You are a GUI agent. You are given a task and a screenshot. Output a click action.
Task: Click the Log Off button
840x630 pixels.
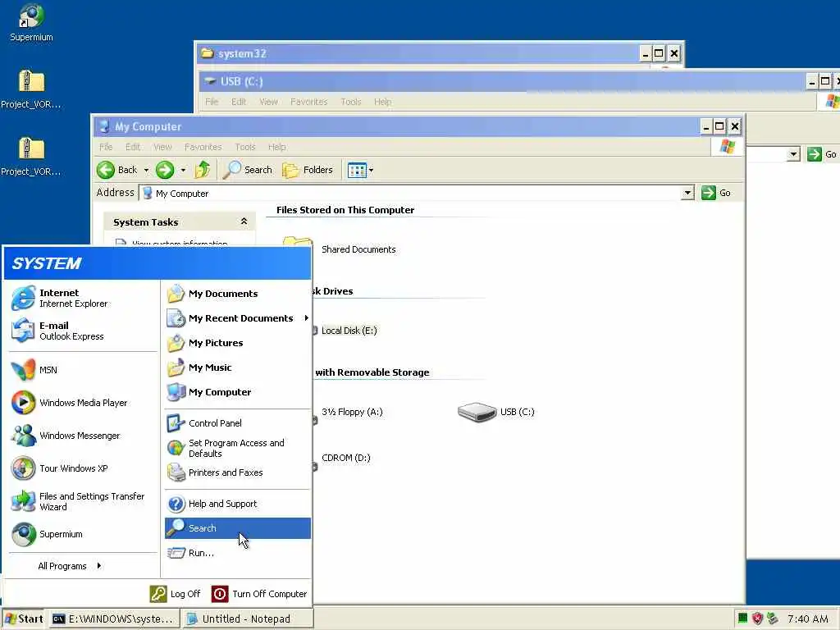coord(176,594)
